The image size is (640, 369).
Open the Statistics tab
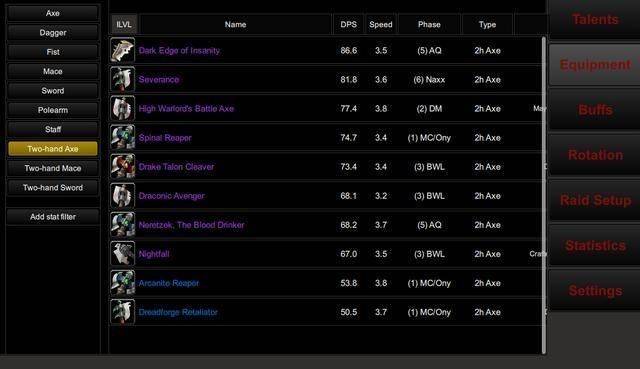(x=595, y=245)
